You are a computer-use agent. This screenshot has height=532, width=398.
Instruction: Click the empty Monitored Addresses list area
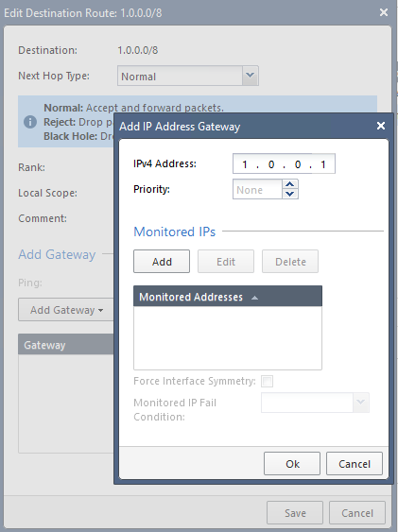pyautogui.click(x=228, y=338)
